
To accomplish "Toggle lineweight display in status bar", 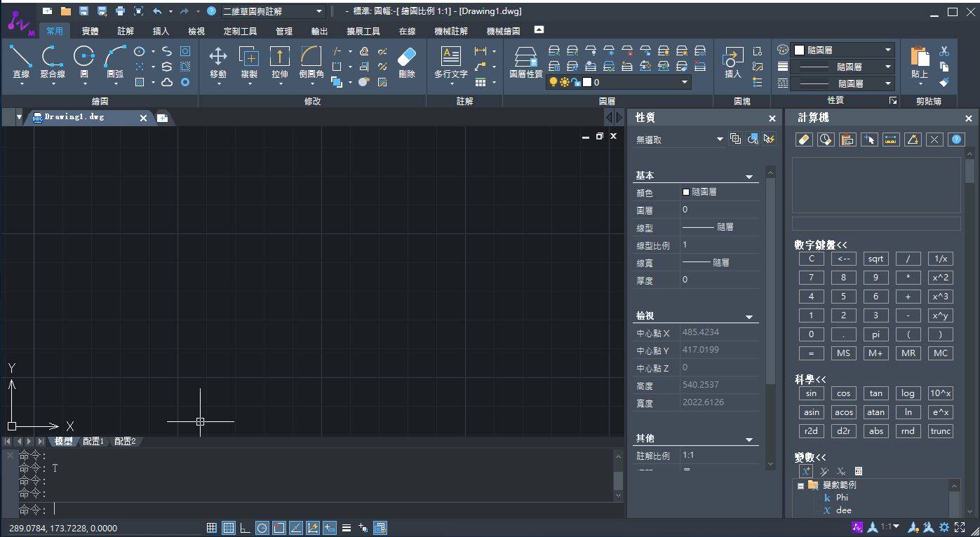I will click(x=346, y=528).
